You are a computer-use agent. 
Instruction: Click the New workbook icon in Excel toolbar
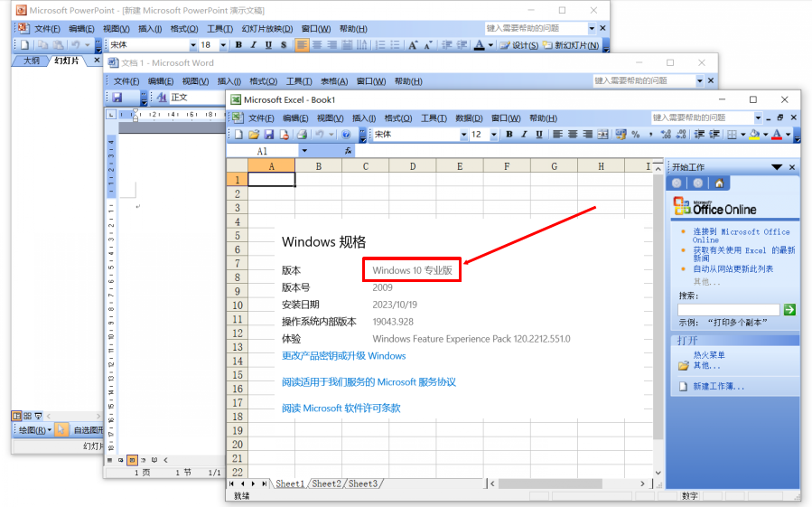coord(238,135)
